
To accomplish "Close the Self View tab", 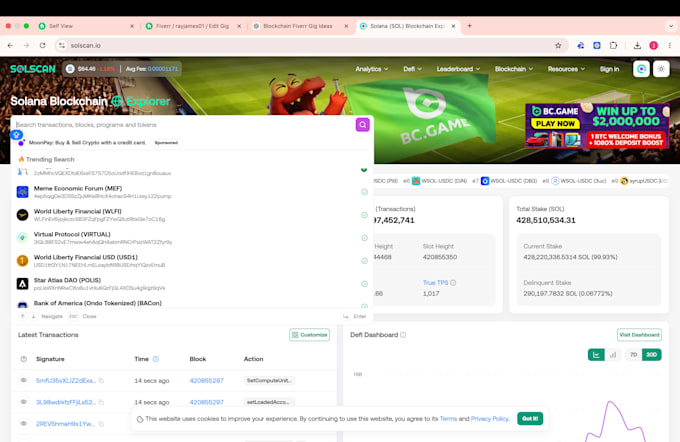I will tap(132, 26).
